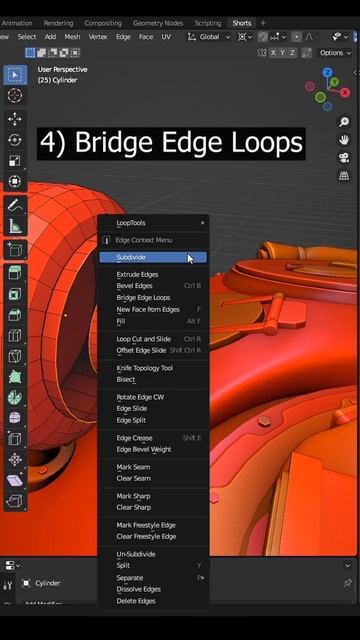Toggle the camera view icon
This screenshot has width=360, height=640.
[x=344, y=158]
